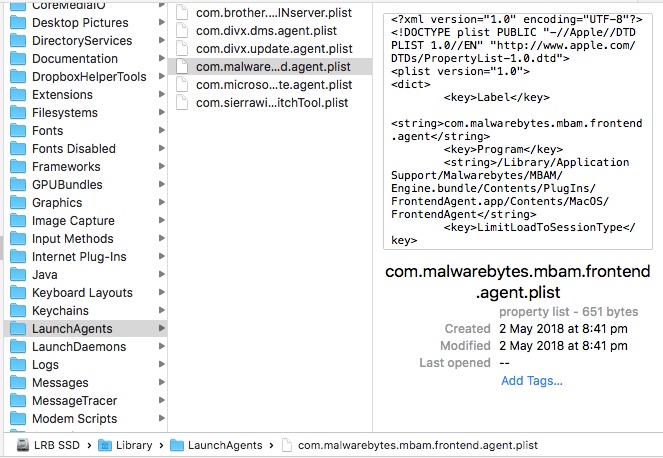Click the Messages folder icon
This screenshot has height=458, width=663.
18,383
